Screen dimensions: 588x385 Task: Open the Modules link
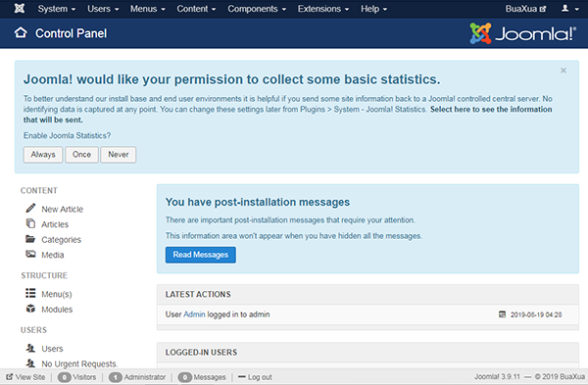pyautogui.click(x=57, y=310)
